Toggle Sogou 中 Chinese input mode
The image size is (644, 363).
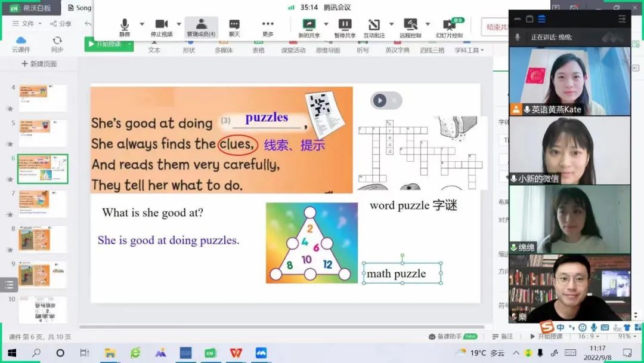pyautogui.click(x=561, y=327)
